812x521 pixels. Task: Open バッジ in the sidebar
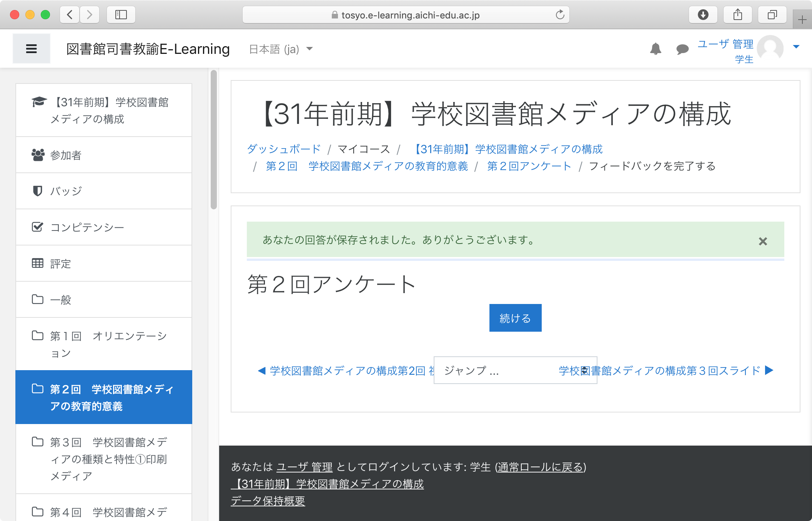point(104,191)
